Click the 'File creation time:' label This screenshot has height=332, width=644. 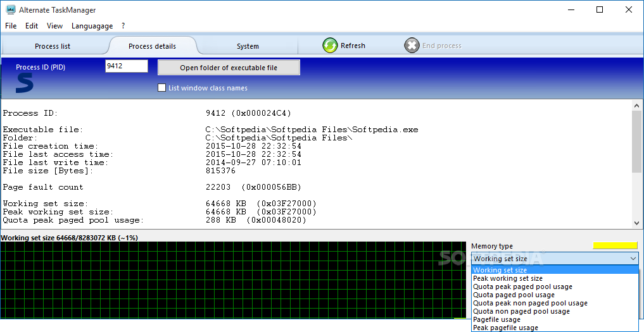[51, 146]
